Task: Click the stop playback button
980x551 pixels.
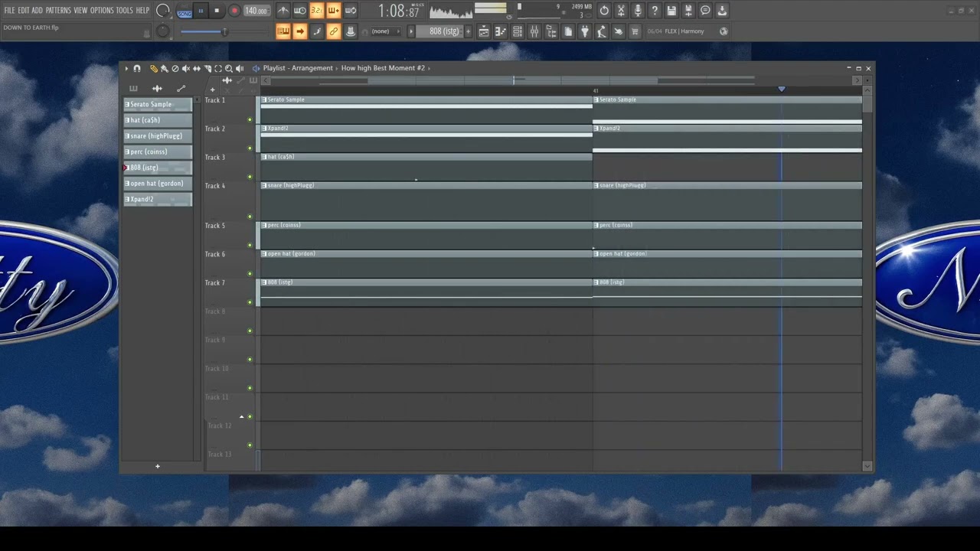Action: tap(217, 11)
